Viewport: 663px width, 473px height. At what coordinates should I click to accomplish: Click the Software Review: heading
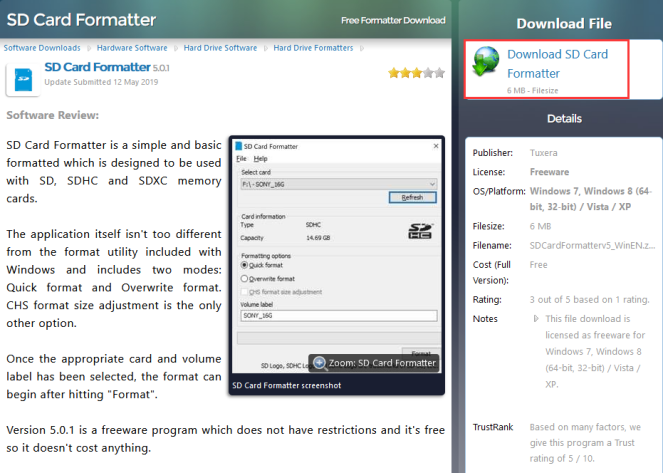52,115
